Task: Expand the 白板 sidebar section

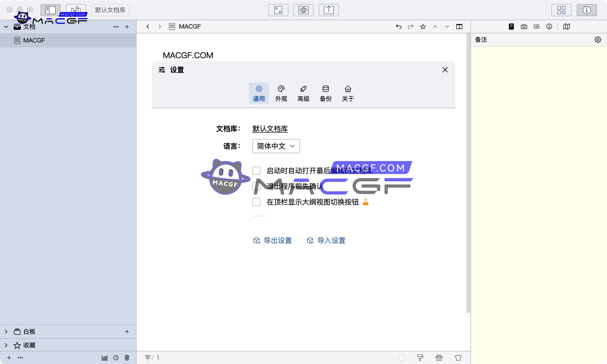Action: (x=6, y=331)
